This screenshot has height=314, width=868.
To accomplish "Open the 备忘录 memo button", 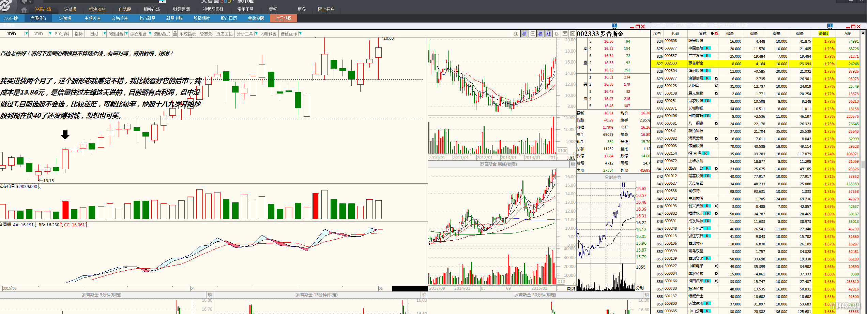I will (x=206, y=34).
